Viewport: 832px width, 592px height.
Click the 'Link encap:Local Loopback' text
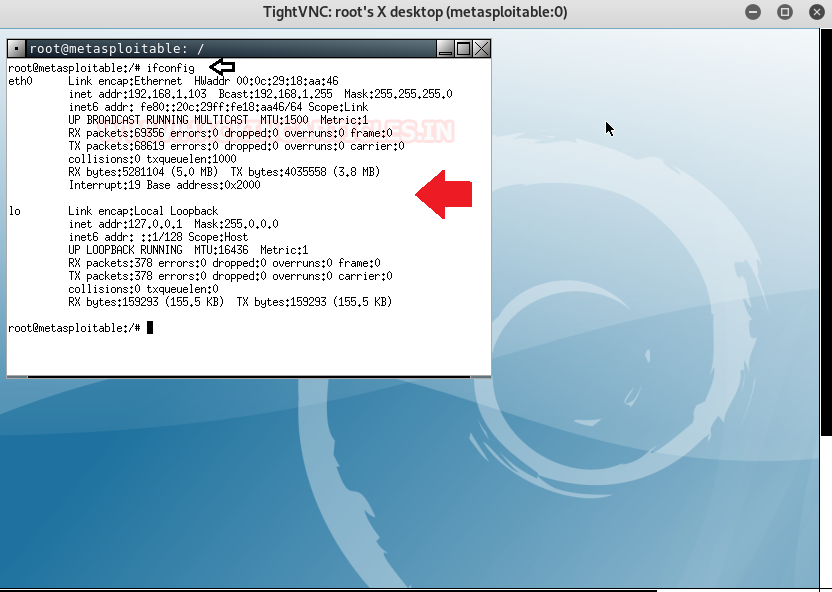pyautogui.click(x=143, y=211)
